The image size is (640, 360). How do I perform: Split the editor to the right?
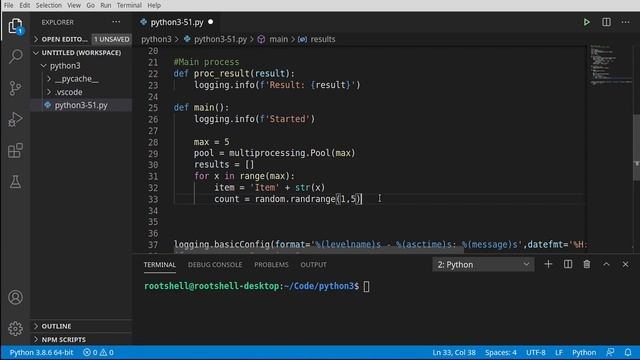607,22
